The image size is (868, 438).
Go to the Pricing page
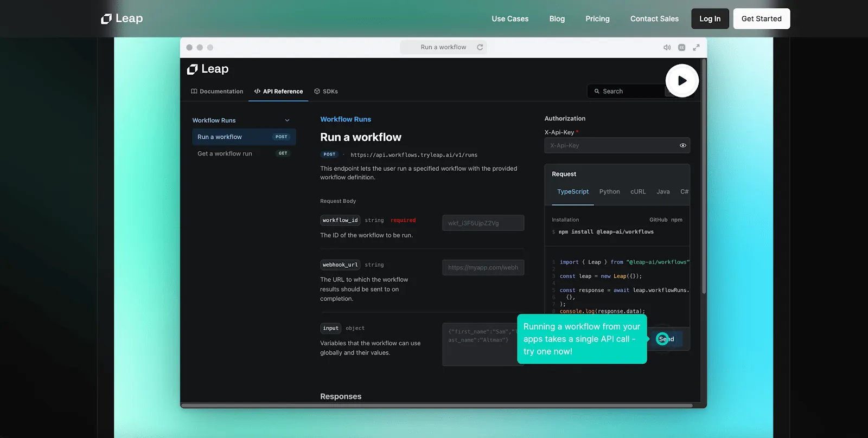coord(597,18)
